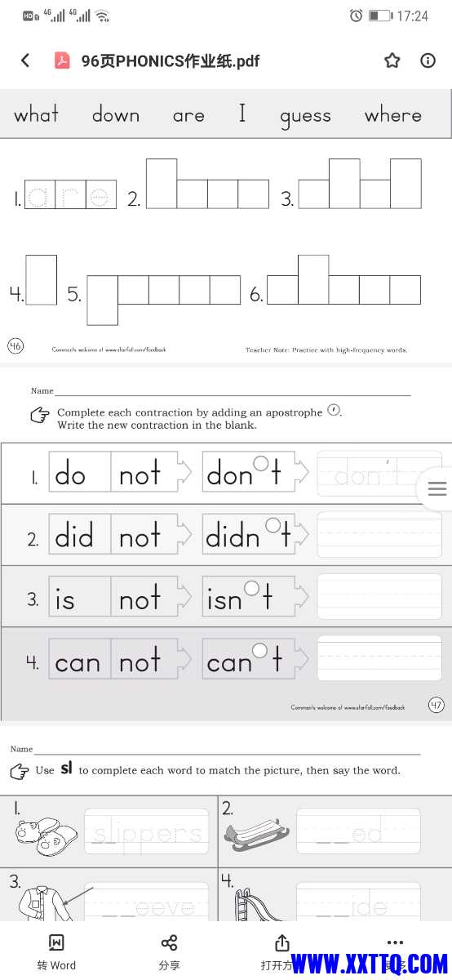Tap the apostrophe circle in don't
The height and width of the screenshot is (980, 452).
coord(260,463)
